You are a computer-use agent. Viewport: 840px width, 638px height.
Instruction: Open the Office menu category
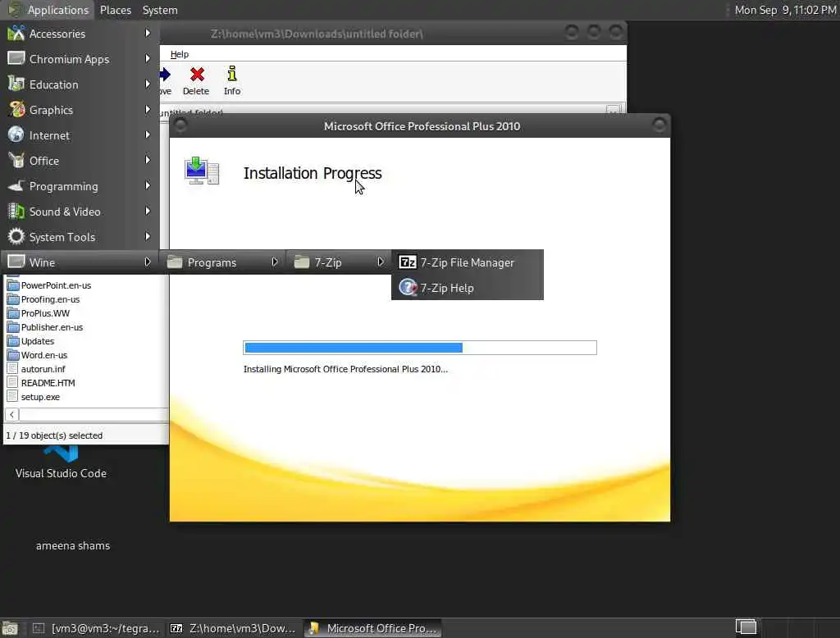(80, 161)
